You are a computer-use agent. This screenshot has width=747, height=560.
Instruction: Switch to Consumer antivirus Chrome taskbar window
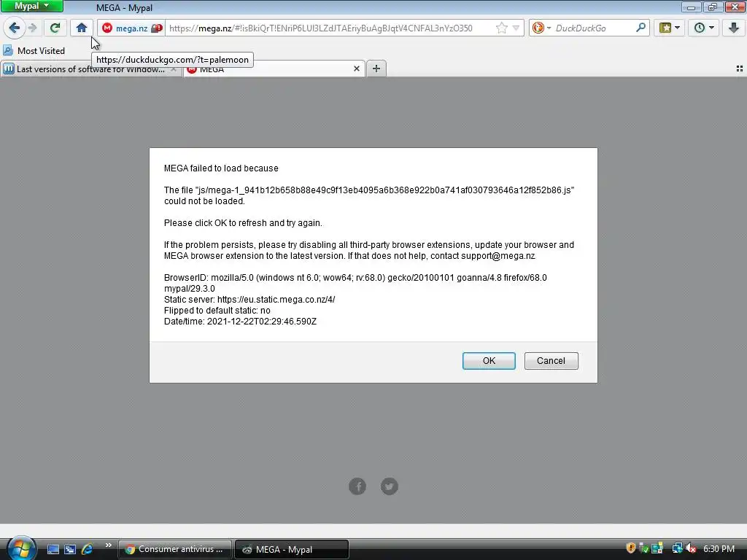pyautogui.click(x=175, y=549)
